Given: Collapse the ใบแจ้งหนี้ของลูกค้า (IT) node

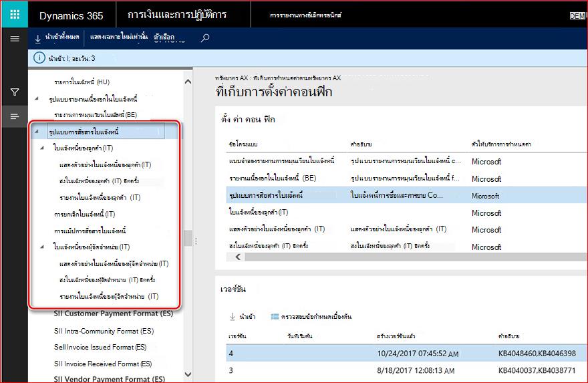Looking at the screenshot, I should [42, 148].
